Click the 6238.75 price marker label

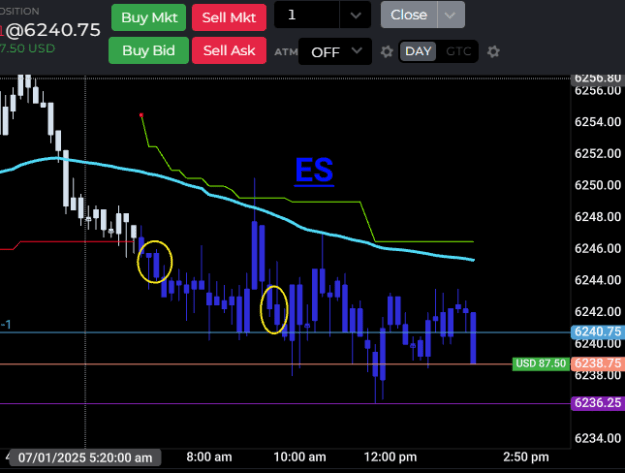click(x=597, y=363)
